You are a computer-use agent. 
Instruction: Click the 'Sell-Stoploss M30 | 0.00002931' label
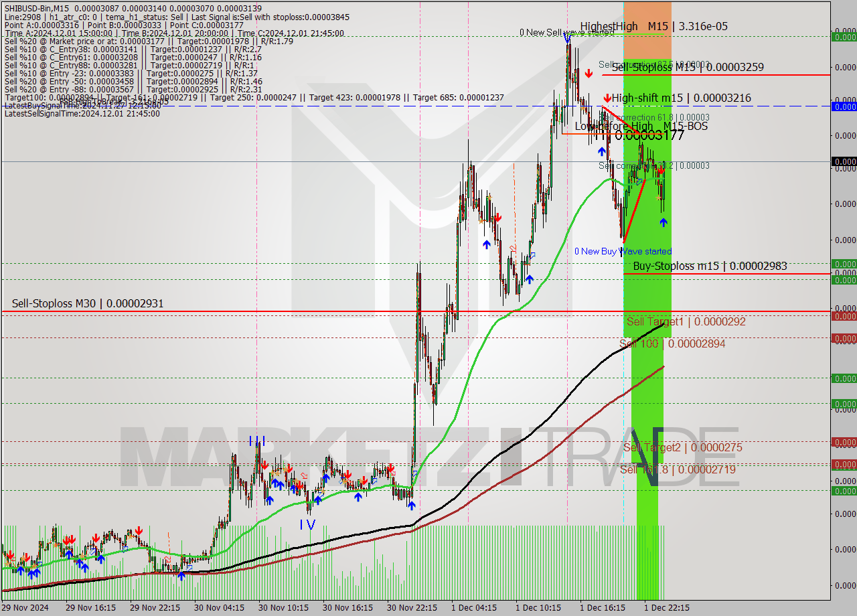pyautogui.click(x=88, y=303)
